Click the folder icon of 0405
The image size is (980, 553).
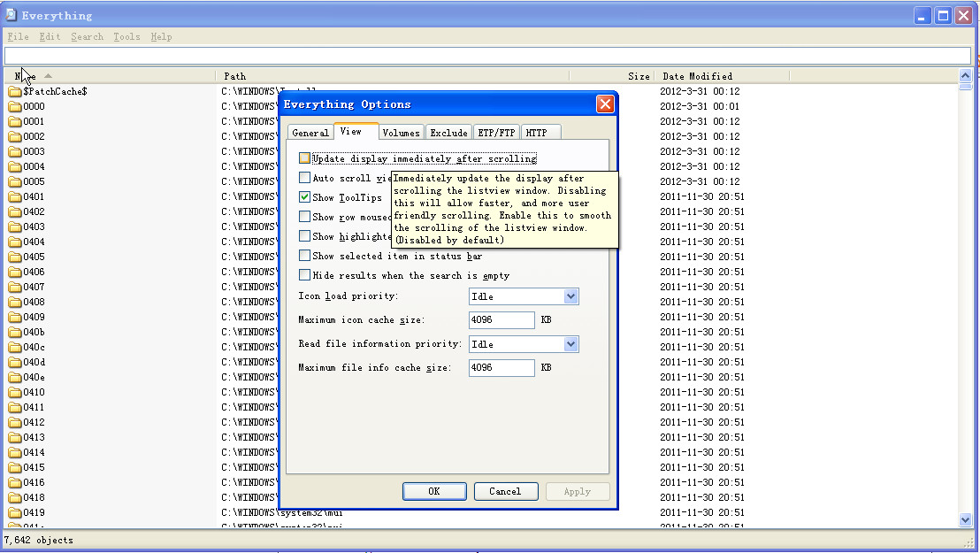click(x=15, y=257)
